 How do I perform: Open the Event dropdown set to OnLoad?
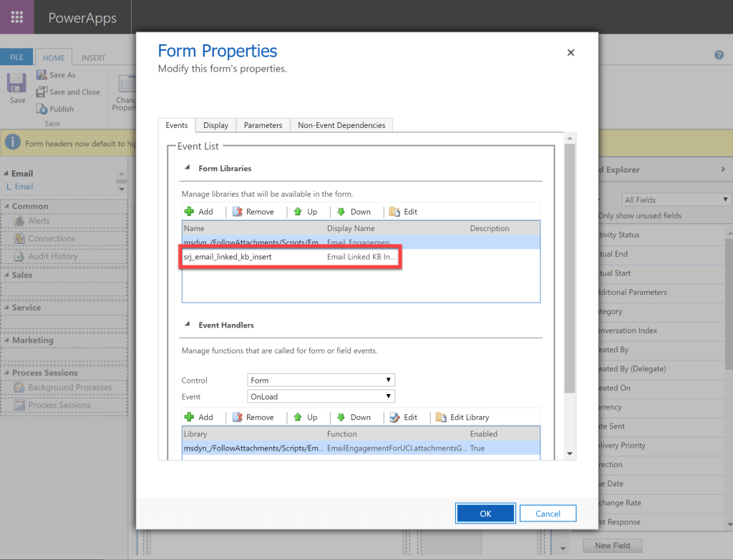click(321, 396)
